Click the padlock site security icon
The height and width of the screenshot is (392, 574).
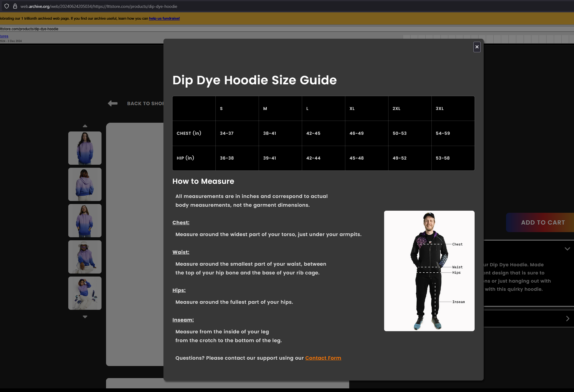click(15, 6)
